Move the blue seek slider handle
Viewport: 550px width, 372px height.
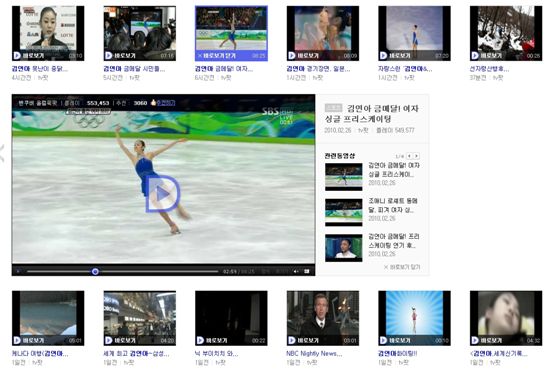pyautogui.click(x=95, y=271)
